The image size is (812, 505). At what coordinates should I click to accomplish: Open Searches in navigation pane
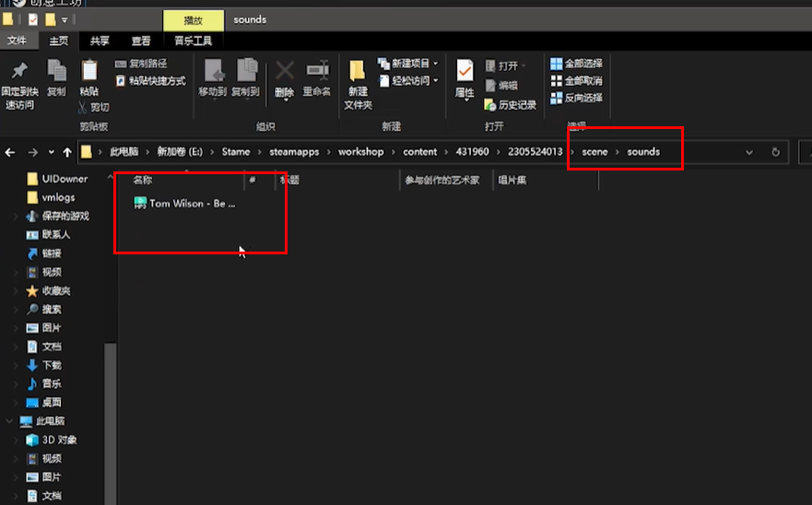coord(44,310)
